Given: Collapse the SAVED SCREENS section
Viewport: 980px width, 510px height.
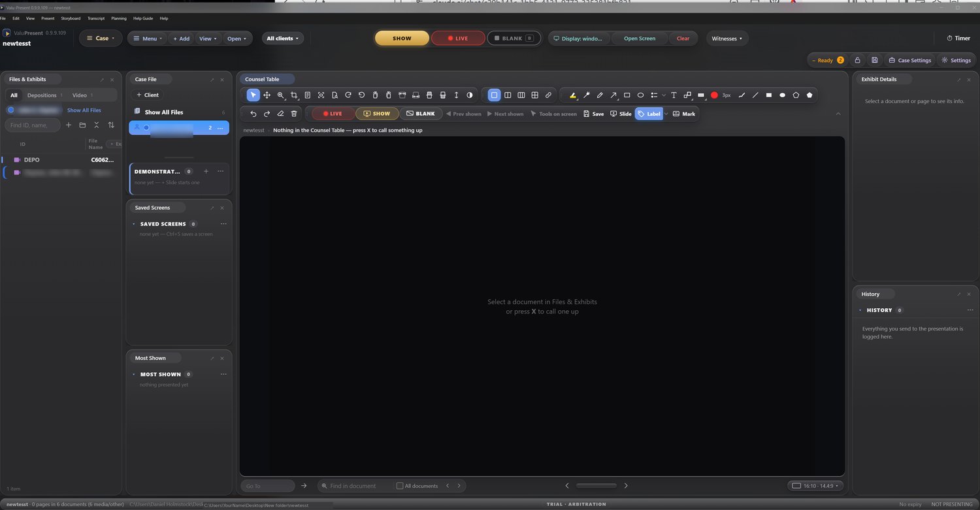Looking at the screenshot, I should click(134, 224).
